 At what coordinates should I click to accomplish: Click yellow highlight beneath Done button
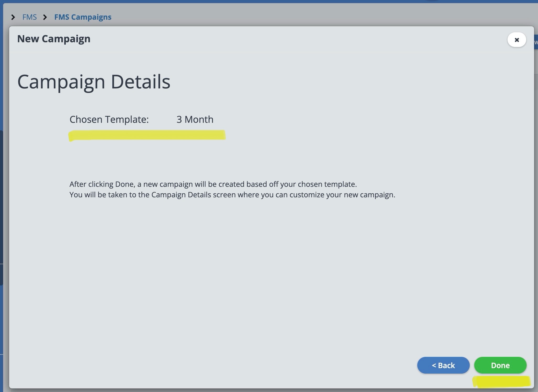click(501, 382)
